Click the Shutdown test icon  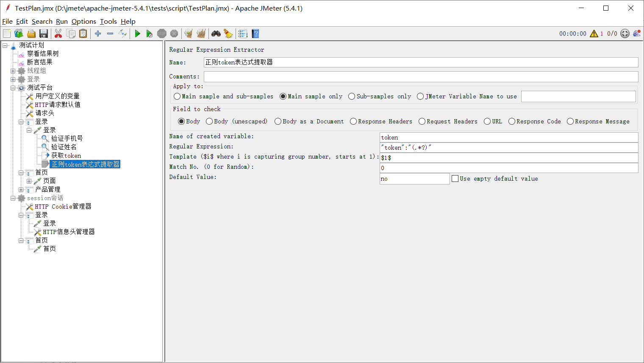click(174, 34)
